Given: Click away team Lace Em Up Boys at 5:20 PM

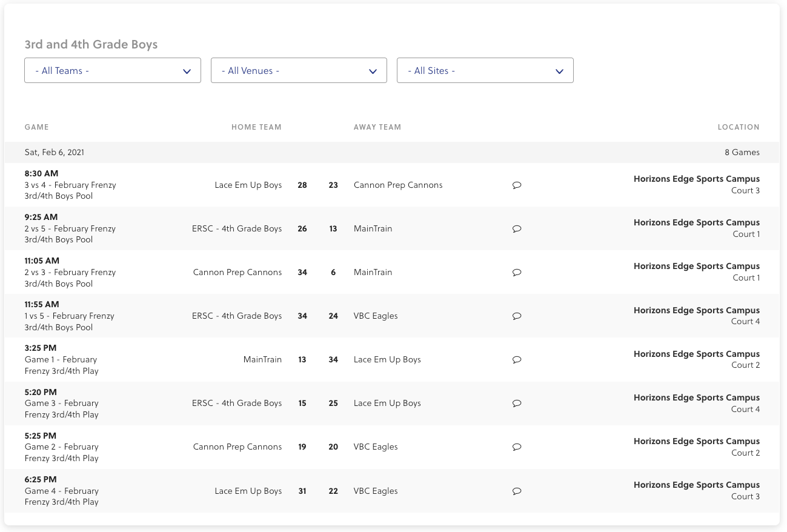Looking at the screenshot, I should coord(387,403).
